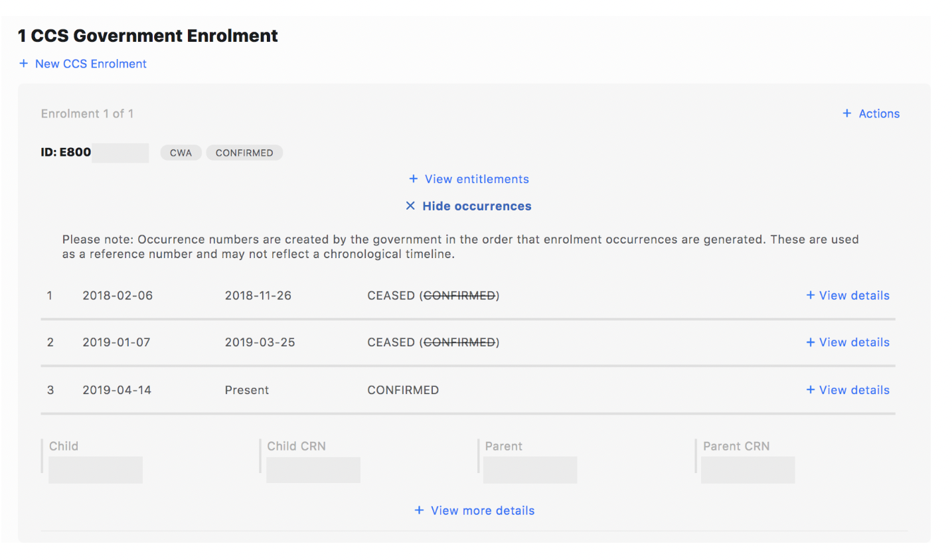
Task: Click the plus icon next to View more details
Action: [419, 510]
